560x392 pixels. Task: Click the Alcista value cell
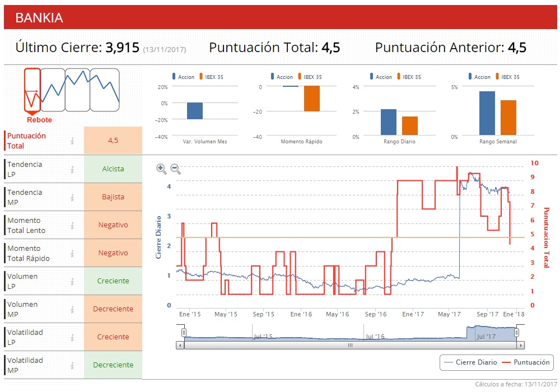click(113, 169)
